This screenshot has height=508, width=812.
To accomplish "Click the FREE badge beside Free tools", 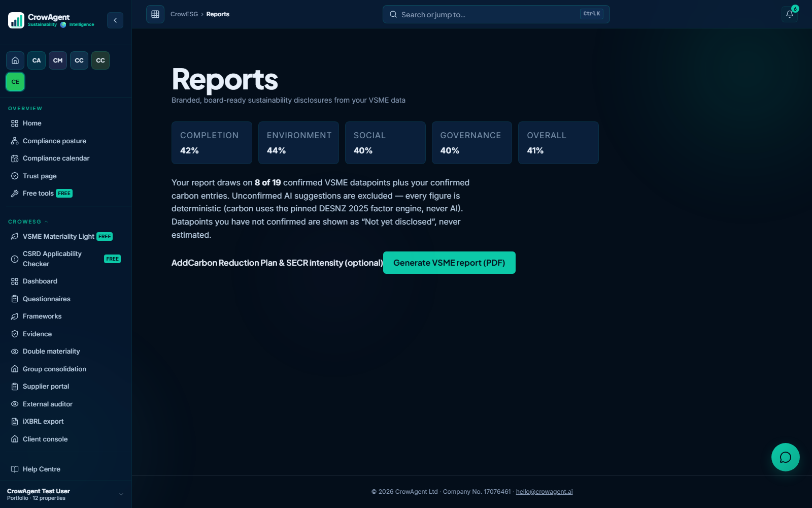I will (64, 194).
